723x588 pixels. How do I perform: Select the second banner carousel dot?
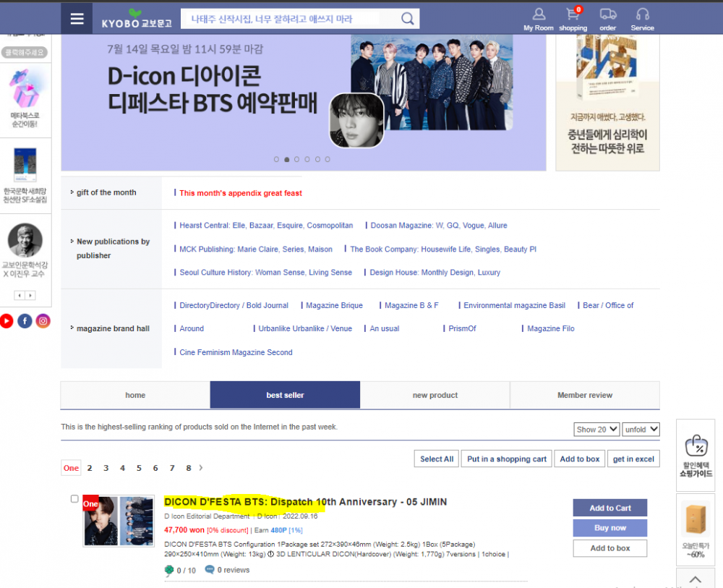287,159
